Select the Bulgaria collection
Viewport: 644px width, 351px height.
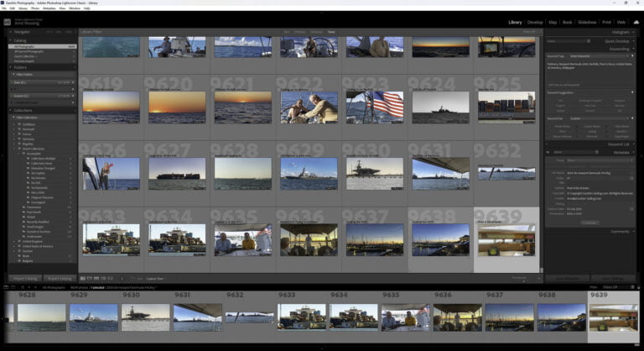[28, 261]
